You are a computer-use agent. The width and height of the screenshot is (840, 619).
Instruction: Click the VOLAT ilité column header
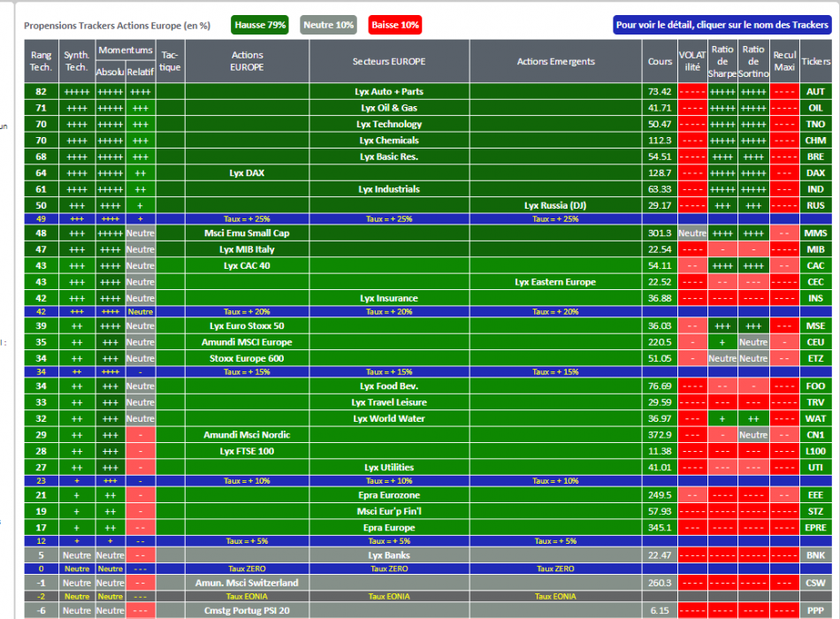[x=692, y=61]
